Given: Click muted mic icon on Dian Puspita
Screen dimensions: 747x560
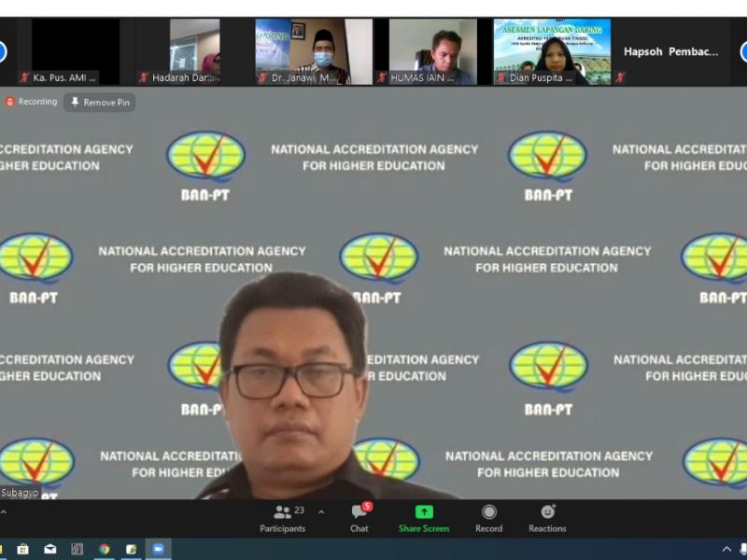Looking at the screenshot, I should click(500, 77).
